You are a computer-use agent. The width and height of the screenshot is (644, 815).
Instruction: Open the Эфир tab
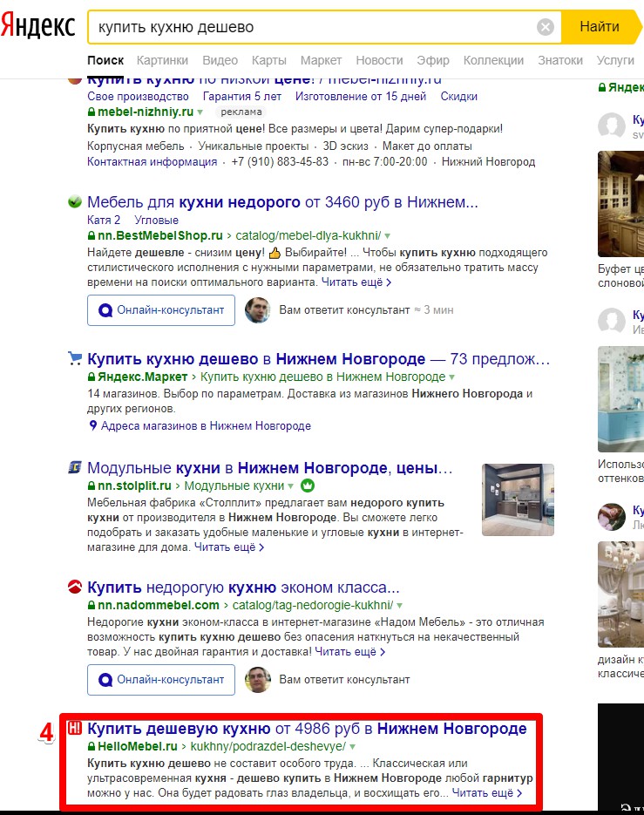point(433,60)
